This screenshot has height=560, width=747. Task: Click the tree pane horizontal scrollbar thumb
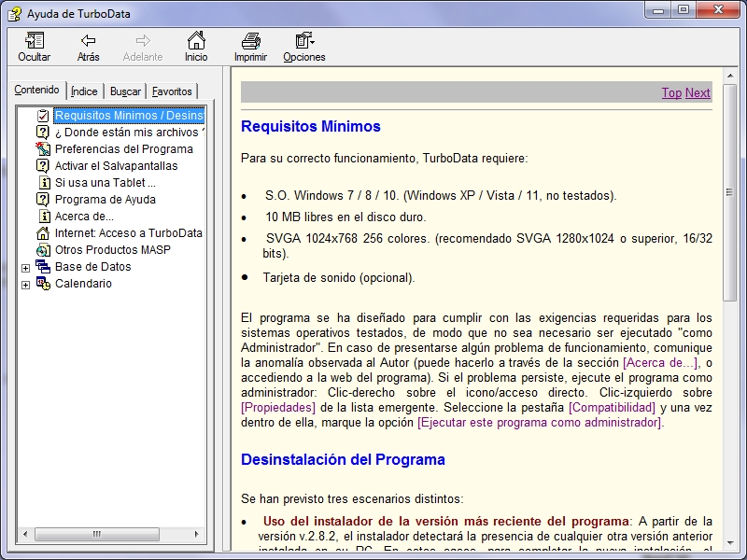pyautogui.click(x=97, y=534)
